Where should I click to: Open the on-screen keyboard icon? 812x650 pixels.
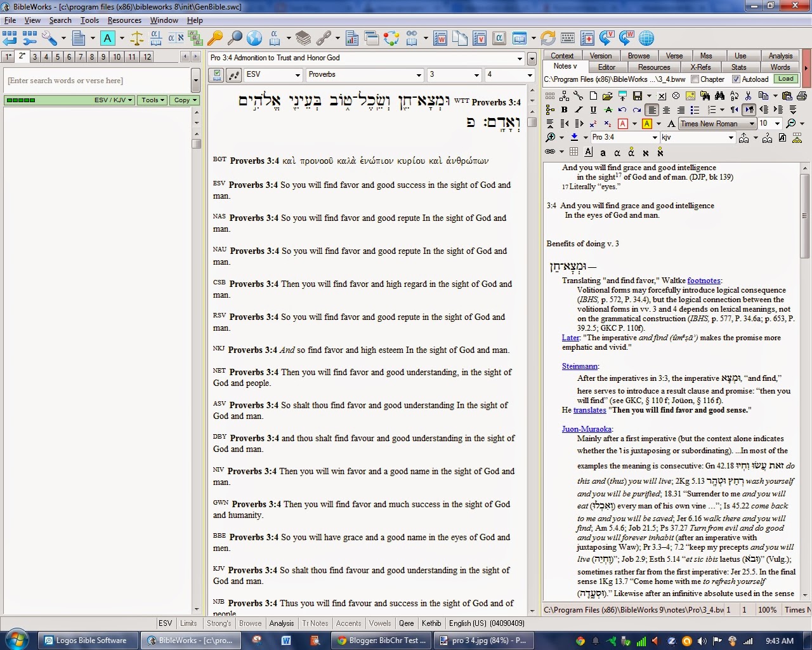click(x=568, y=38)
